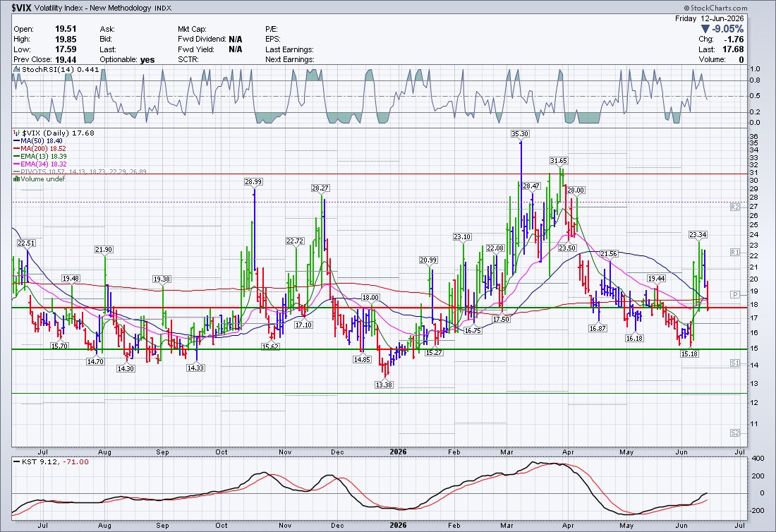This screenshot has width=776, height=532.
Task: Click the StochRSI(14) 0.441 legend label
Action: [61, 70]
